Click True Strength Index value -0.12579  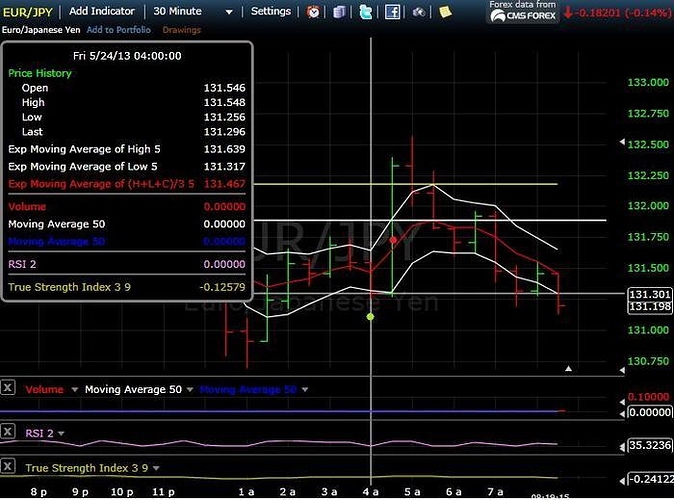223,287
